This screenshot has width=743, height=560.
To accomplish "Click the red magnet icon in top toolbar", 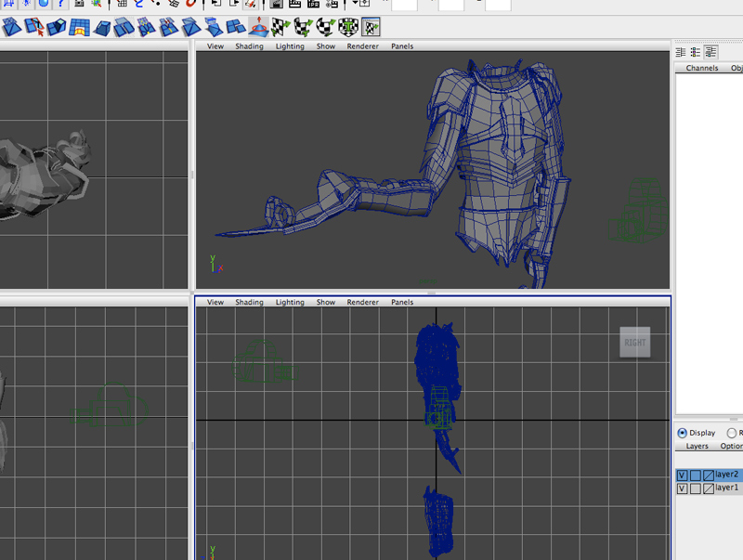I will [x=191, y=4].
